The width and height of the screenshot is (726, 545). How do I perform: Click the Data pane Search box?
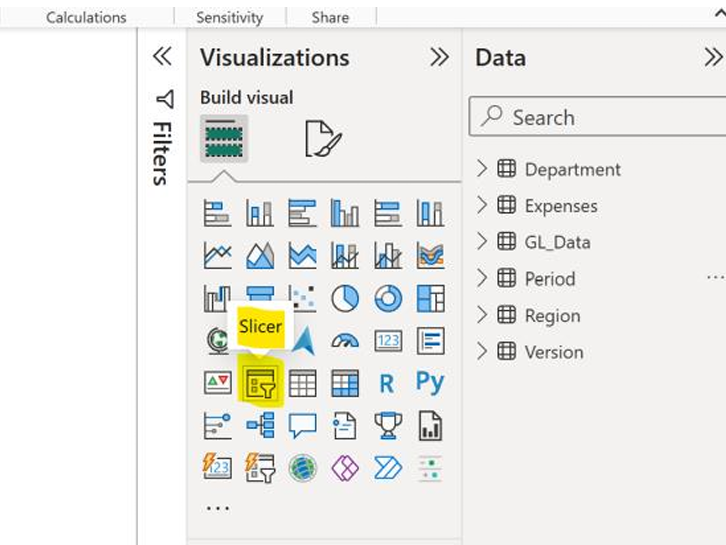[598, 117]
